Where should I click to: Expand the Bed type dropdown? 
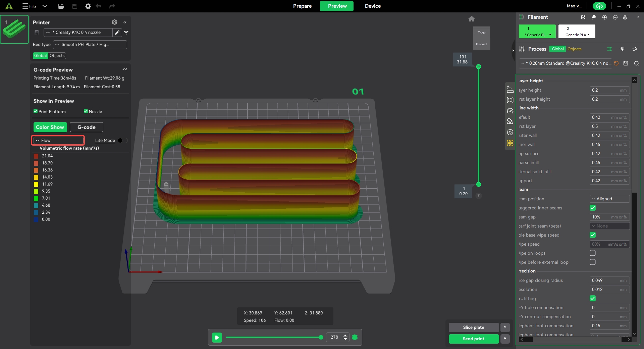pyautogui.click(x=90, y=45)
